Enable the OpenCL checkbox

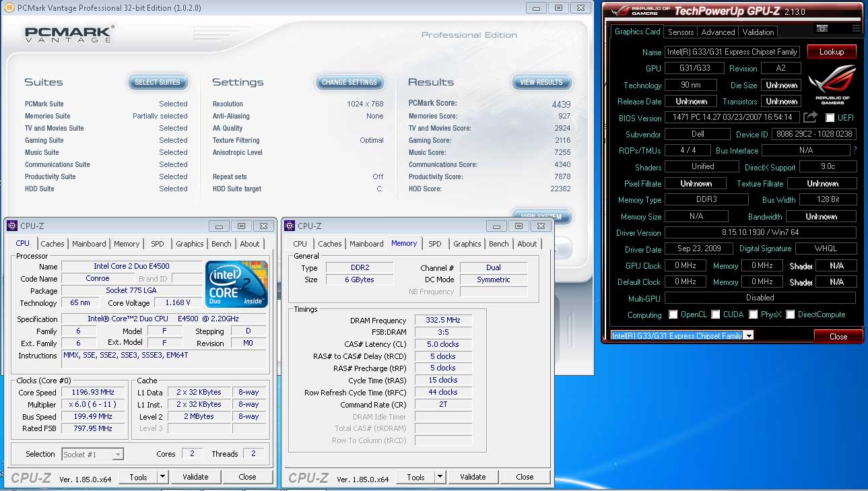tap(673, 315)
